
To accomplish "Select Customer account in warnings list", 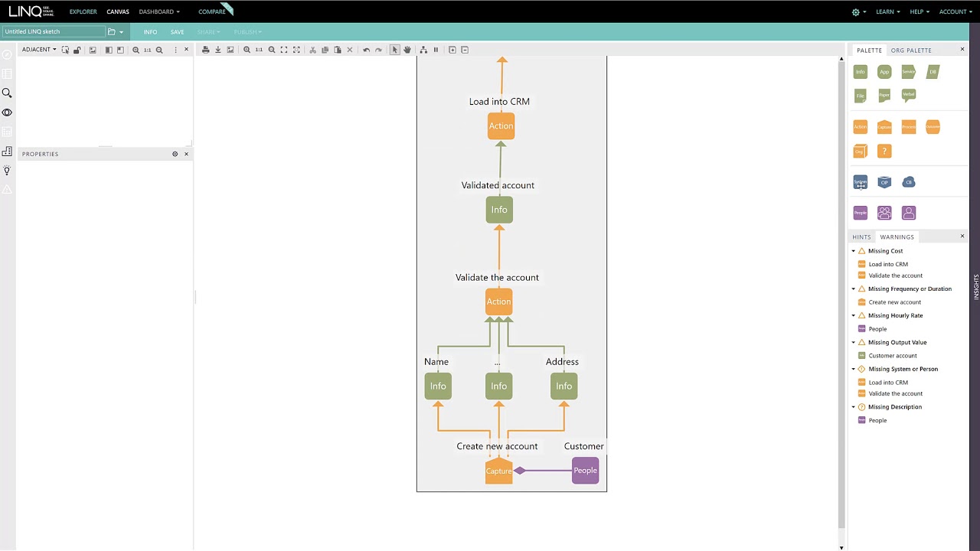I will [893, 356].
